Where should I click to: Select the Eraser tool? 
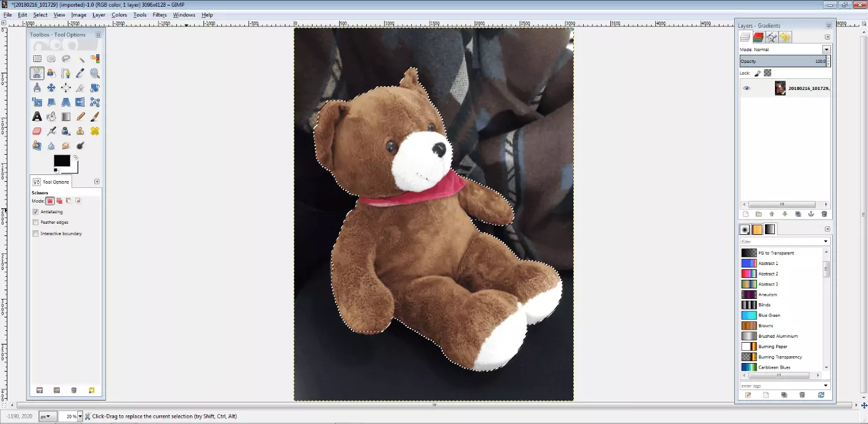click(x=37, y=131)
